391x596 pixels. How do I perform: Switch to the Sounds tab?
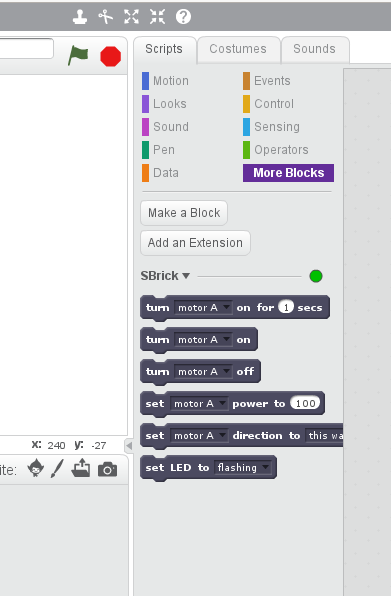(314, 49)
